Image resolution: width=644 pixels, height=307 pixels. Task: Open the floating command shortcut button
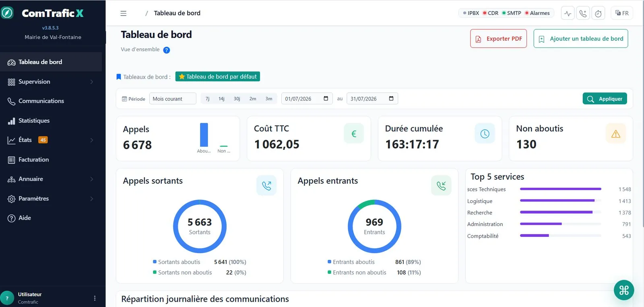pos(624,290)
